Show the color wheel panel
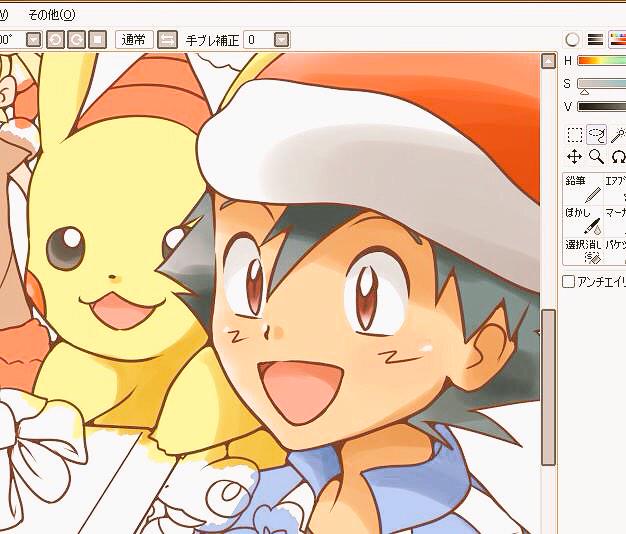Viewport: 626px width, 534px height. [573, 40]
